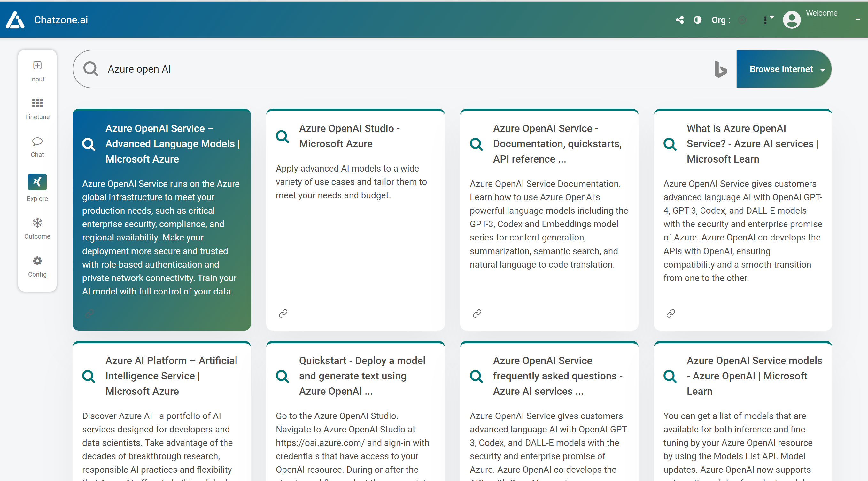Open the Input sidebar item
868x481 pixels.
point(37,72)
